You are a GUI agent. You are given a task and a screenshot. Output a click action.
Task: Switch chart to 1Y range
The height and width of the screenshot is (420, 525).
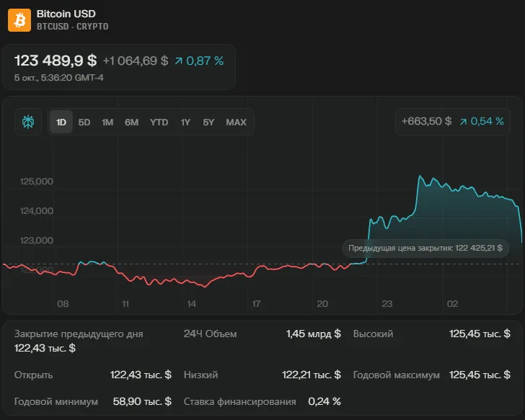pyautogui.click(x=185, y=122)
